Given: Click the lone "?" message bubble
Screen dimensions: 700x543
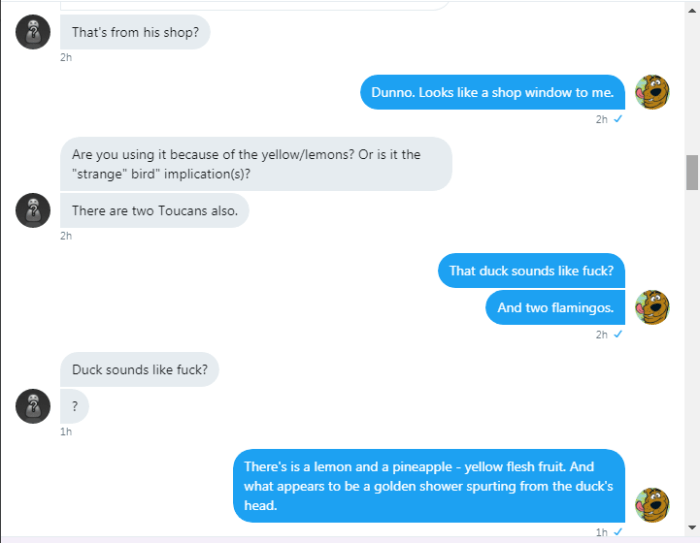Looking at the screenshot, I should coord(75,406).
